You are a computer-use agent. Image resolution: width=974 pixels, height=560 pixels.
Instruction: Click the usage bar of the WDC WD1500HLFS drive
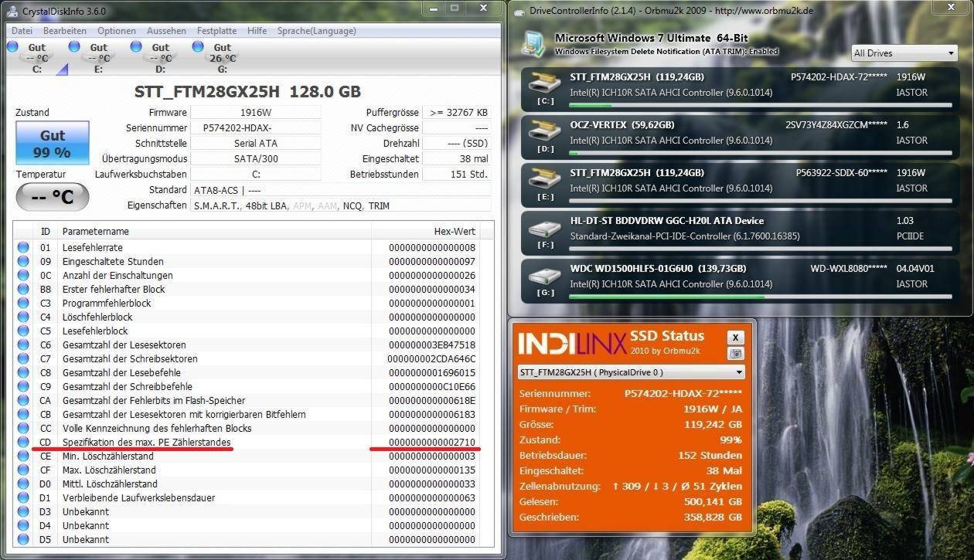pyautogui.click(x=761, y=296)
